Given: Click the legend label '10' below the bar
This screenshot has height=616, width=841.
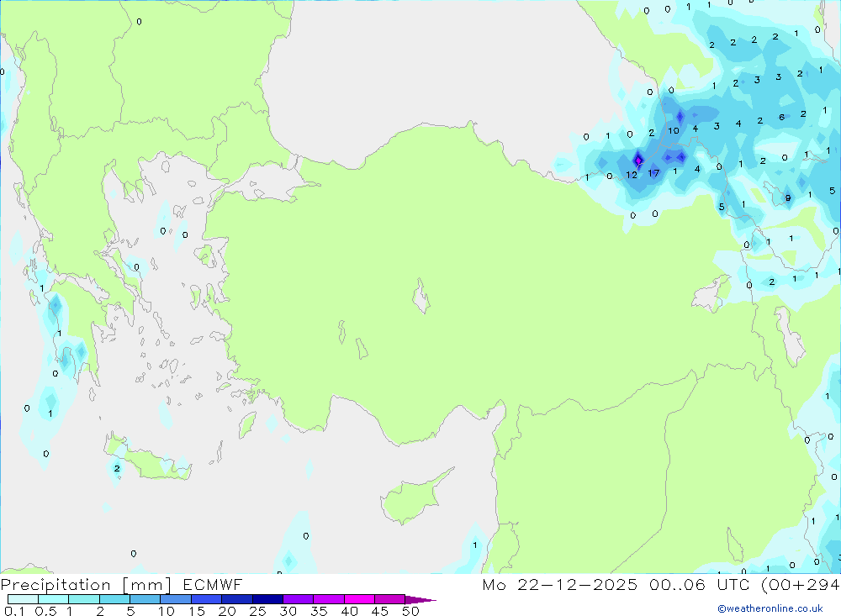Looking at the screenshot, I should click(167, 611).
